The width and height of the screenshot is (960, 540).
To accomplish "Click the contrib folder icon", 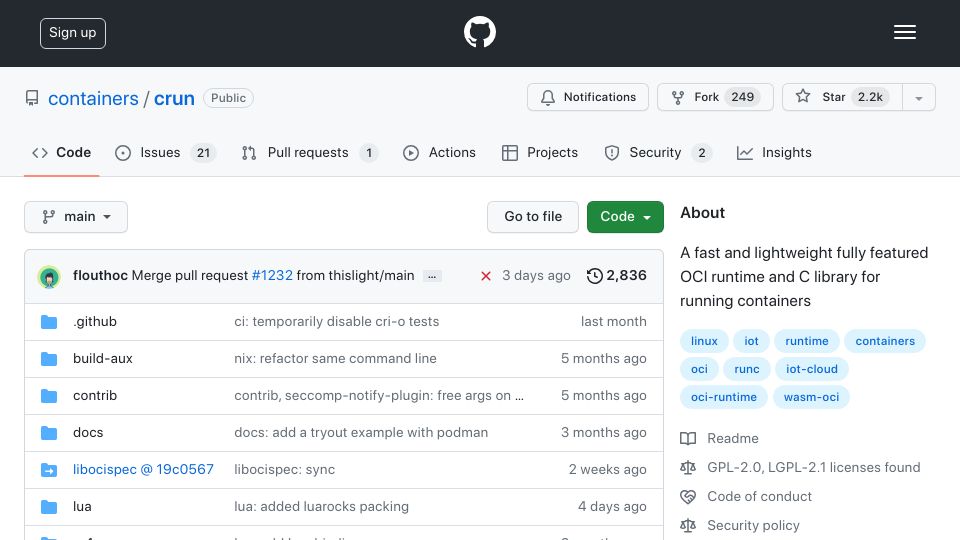I will tap(49, 396).
